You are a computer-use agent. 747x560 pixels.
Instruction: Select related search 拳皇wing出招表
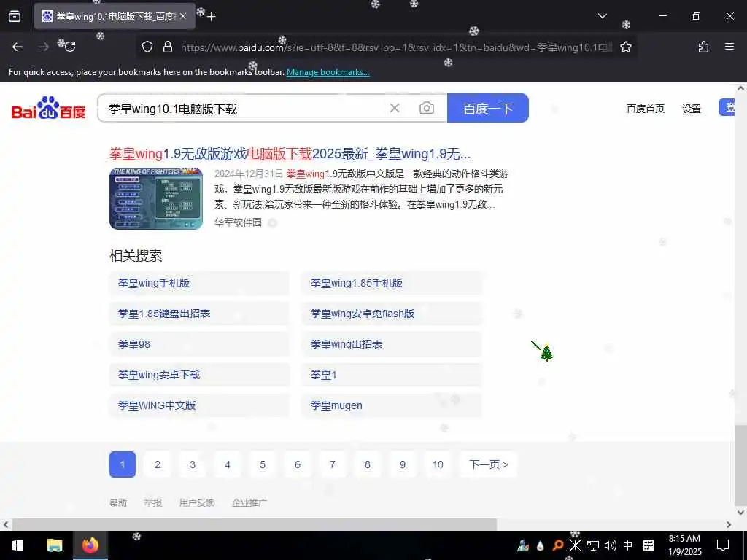[x=392, y=344]
